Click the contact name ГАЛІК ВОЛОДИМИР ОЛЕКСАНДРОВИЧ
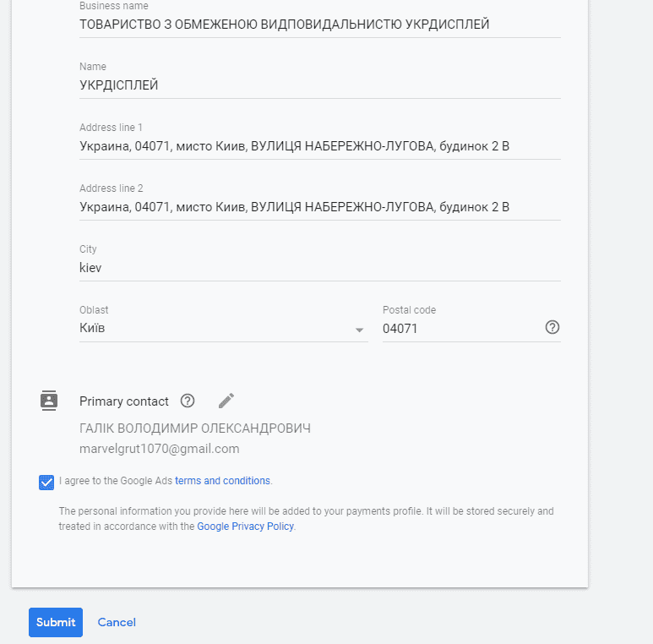 [195, 428]
